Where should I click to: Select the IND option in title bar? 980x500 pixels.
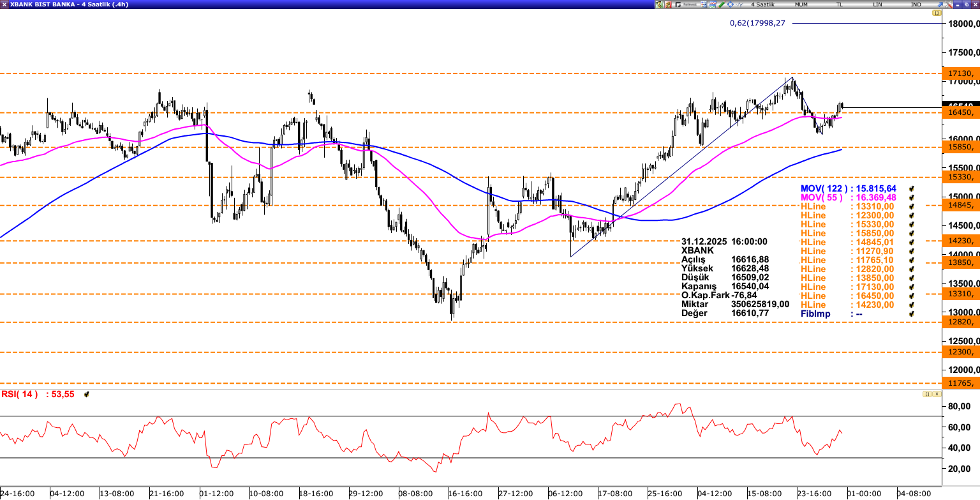pos(916,4)
